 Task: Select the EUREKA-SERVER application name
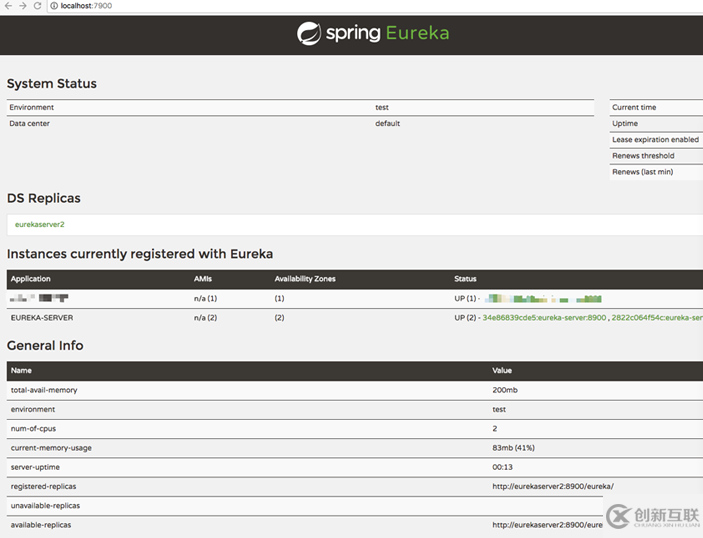[x=42, y=317]
